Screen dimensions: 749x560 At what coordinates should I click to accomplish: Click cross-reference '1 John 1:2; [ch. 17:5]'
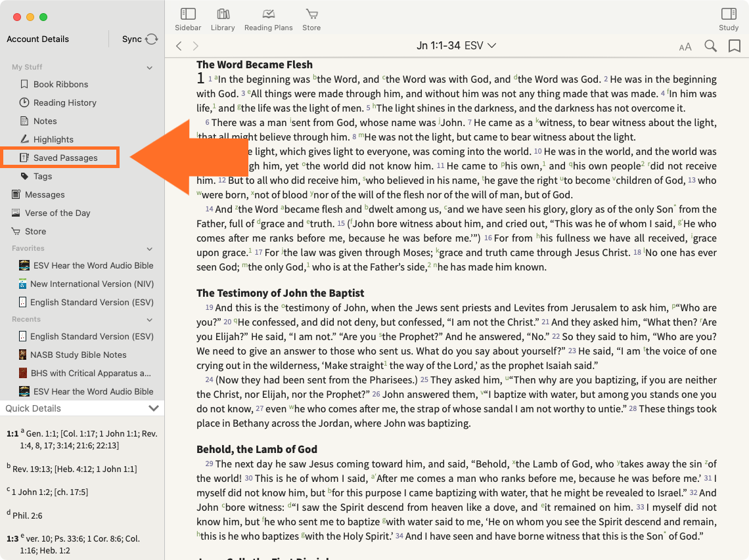50,492
